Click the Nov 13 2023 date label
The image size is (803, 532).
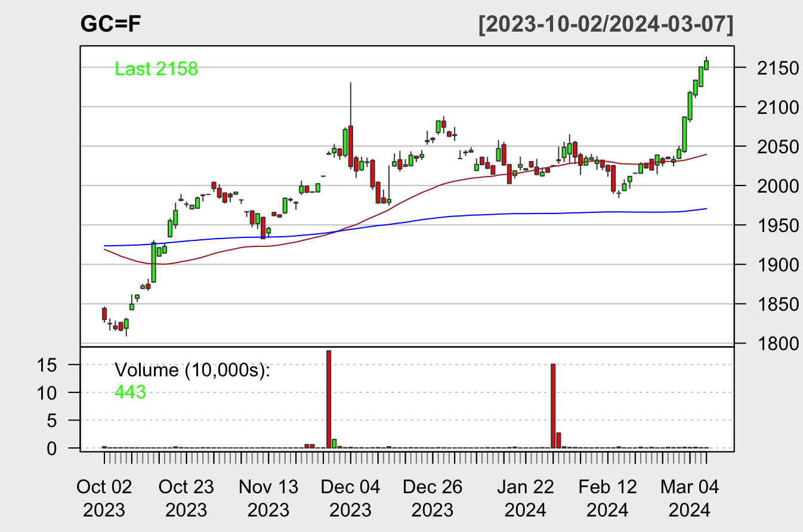268,499
